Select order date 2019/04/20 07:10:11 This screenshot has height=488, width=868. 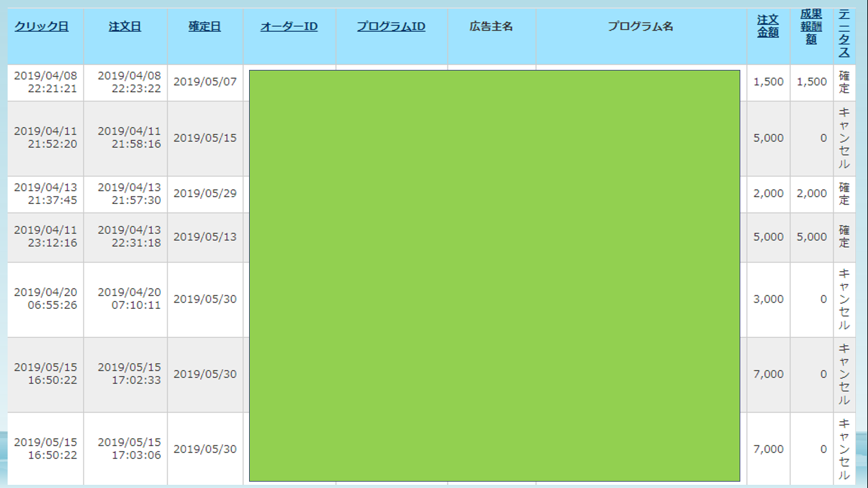(129, 299)
